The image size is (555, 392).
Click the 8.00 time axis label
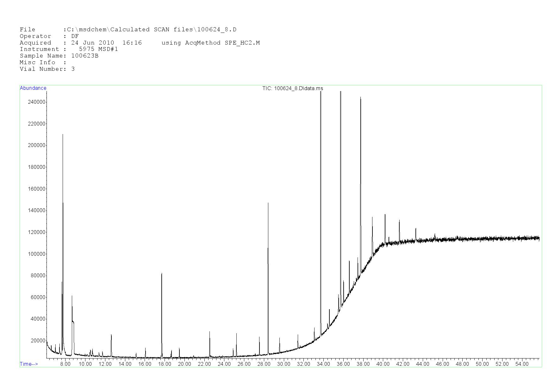pos(65,364)
